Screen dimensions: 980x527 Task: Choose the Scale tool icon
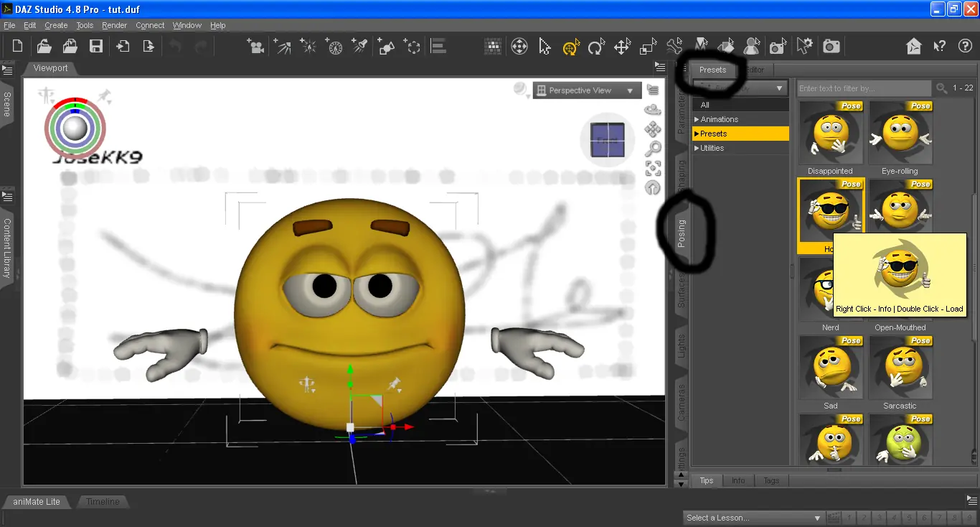pyautogui.click(x=648, y=47)
